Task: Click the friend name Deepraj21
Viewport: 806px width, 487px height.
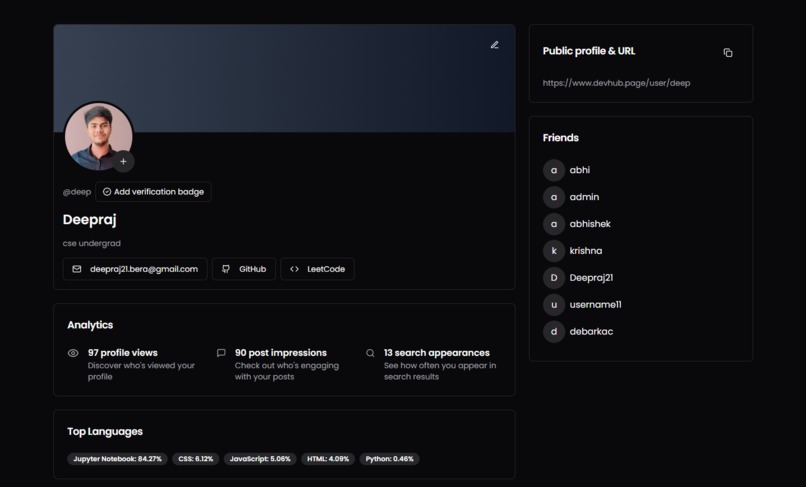Action: coord(591,278)
